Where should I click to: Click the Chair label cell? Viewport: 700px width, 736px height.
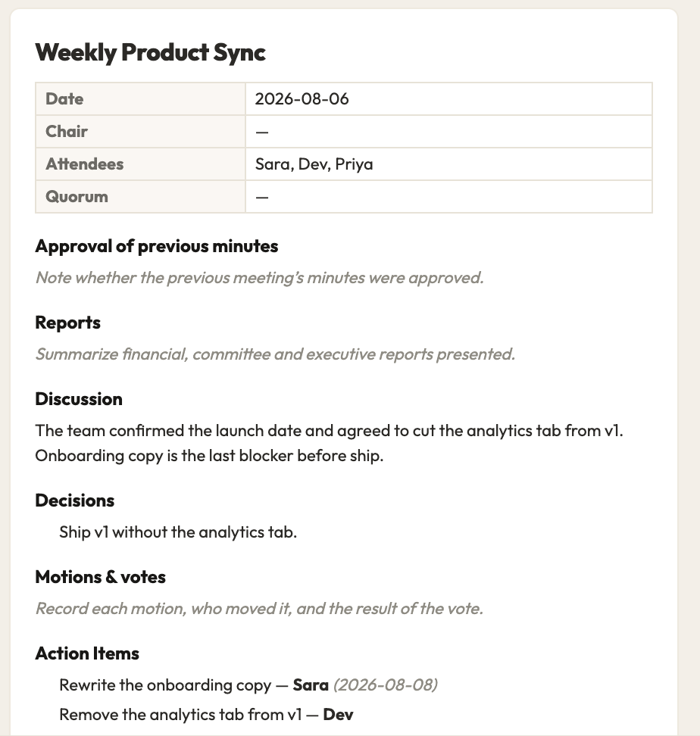pyautogui.click(x=140, y=132)
